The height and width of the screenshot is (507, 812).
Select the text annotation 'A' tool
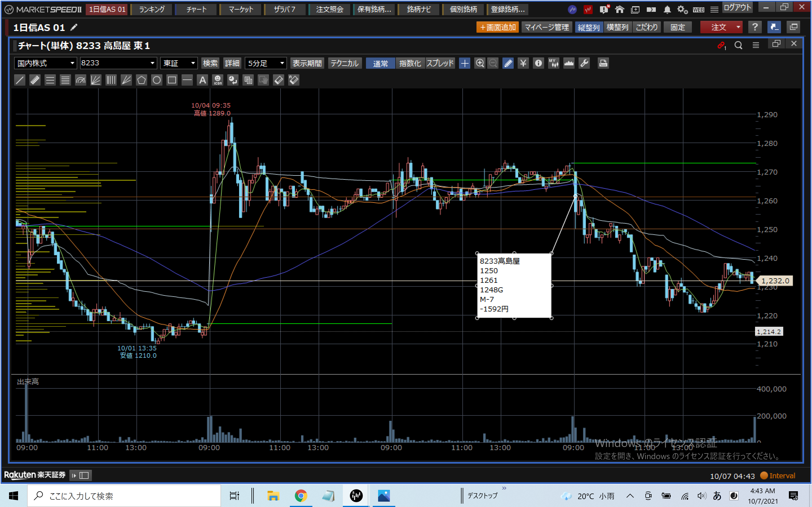click(202, 80)
